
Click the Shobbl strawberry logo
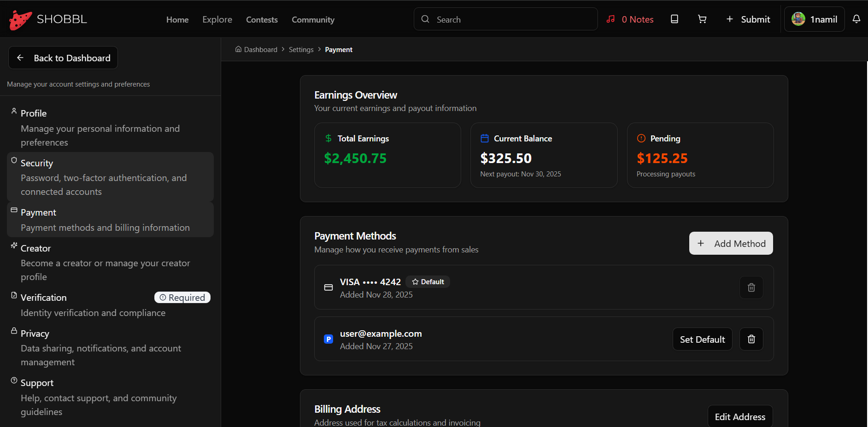[21, 19]
